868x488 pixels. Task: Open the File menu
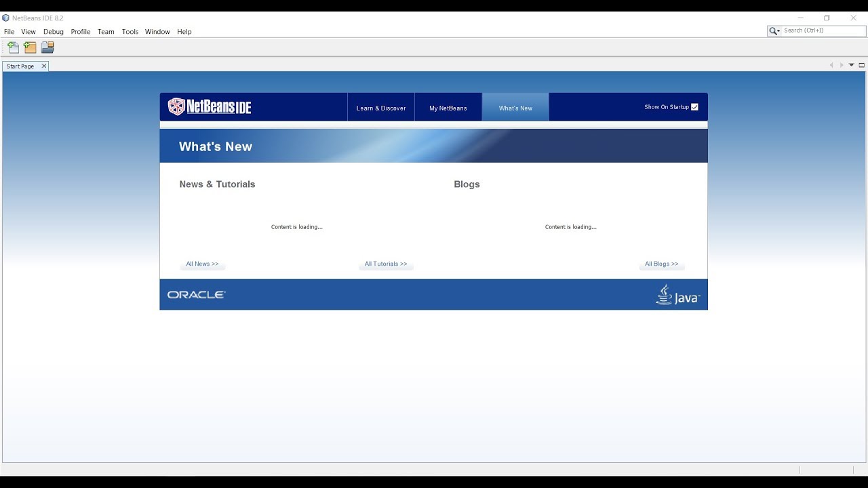click(x=9, y=32)
